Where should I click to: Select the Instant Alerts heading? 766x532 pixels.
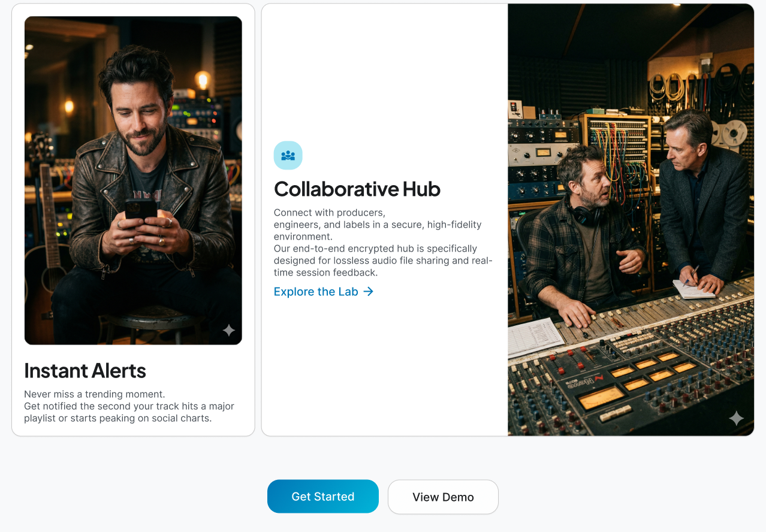(85, 371)
